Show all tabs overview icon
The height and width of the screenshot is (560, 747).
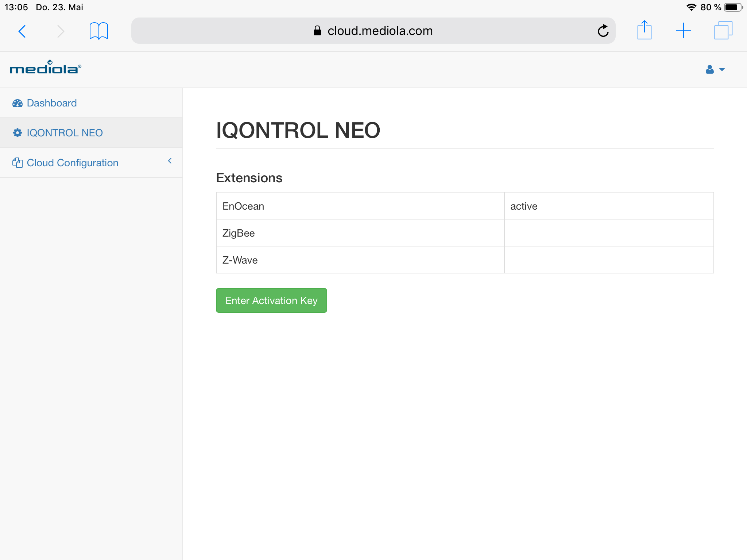tap(723, 31)
